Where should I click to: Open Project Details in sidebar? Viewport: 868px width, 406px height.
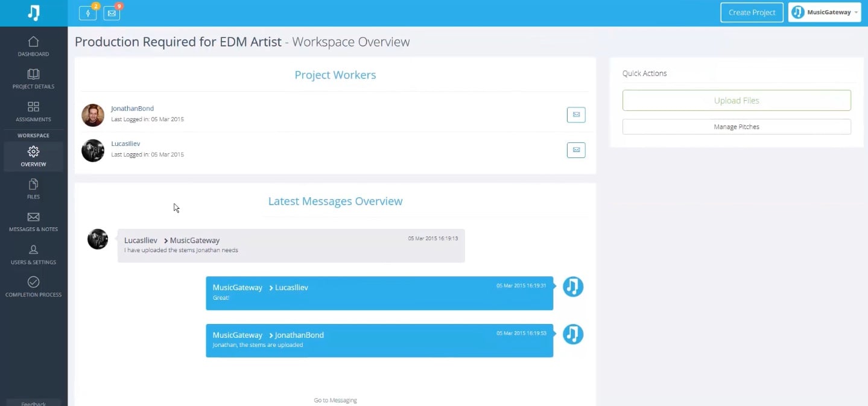tap(34, 79)
